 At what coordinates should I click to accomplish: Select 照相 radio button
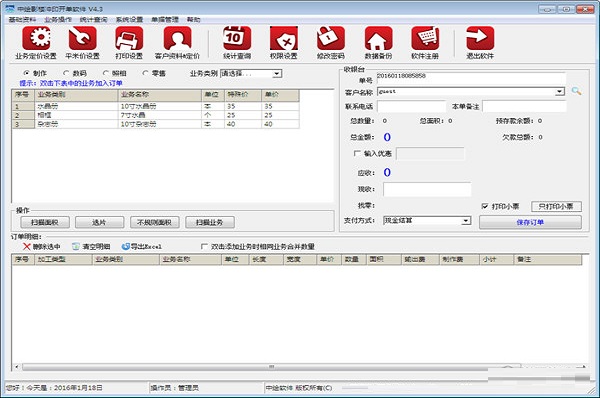pyautogui.click(x=106, y=73)
